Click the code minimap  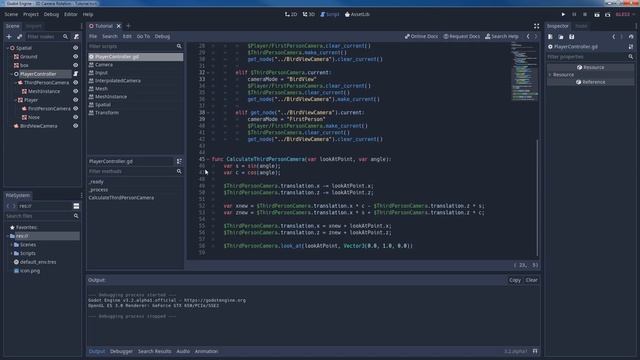pos(524,71)
